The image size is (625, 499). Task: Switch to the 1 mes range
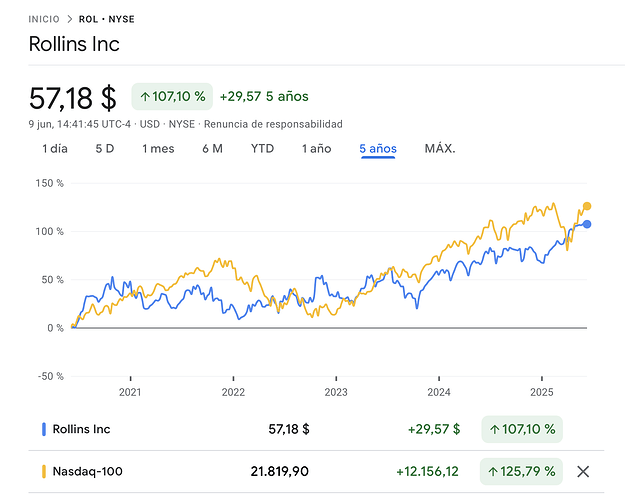[158, 149]
